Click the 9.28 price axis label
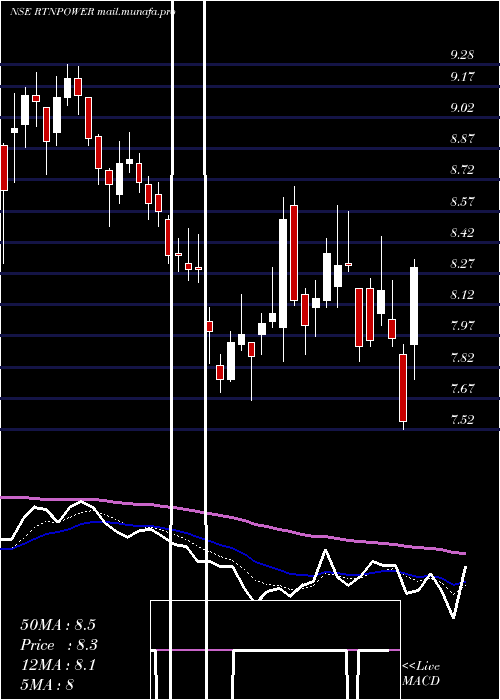The height and width of the screenshot is (700, 500). point(462,55)
